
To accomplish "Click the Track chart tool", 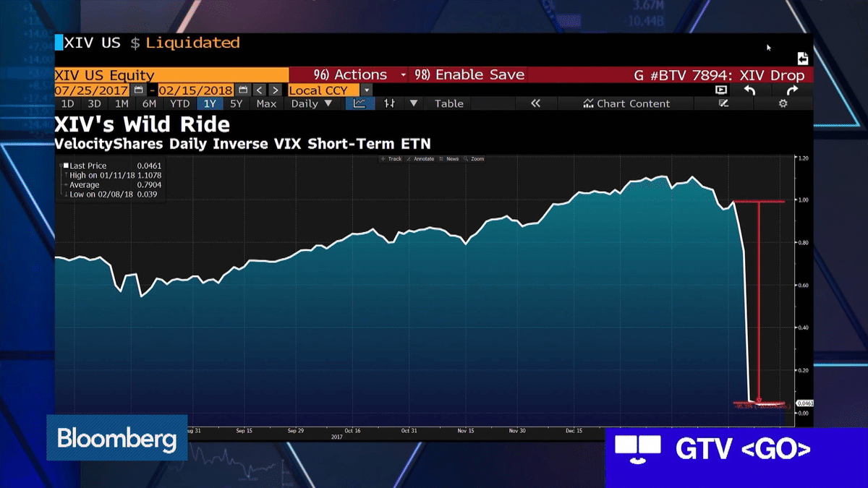I will click(391, 158).
